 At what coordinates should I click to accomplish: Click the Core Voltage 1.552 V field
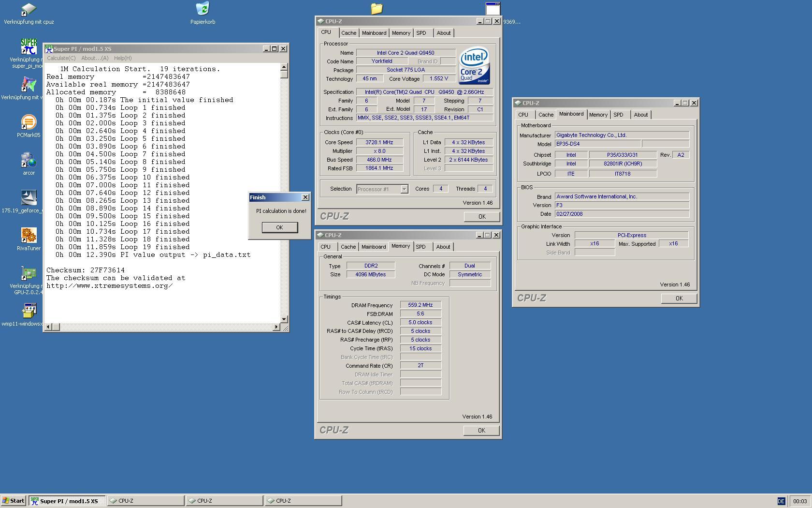439,78
